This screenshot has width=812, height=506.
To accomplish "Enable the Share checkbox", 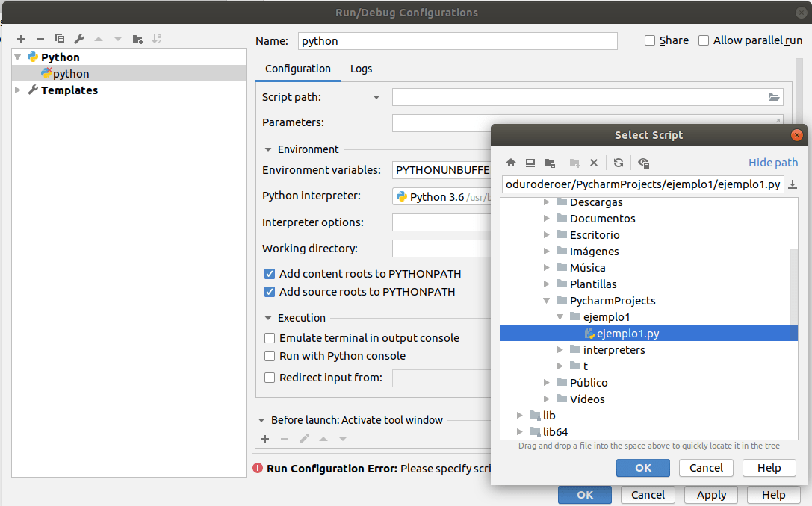I will (x=650, y=40).
